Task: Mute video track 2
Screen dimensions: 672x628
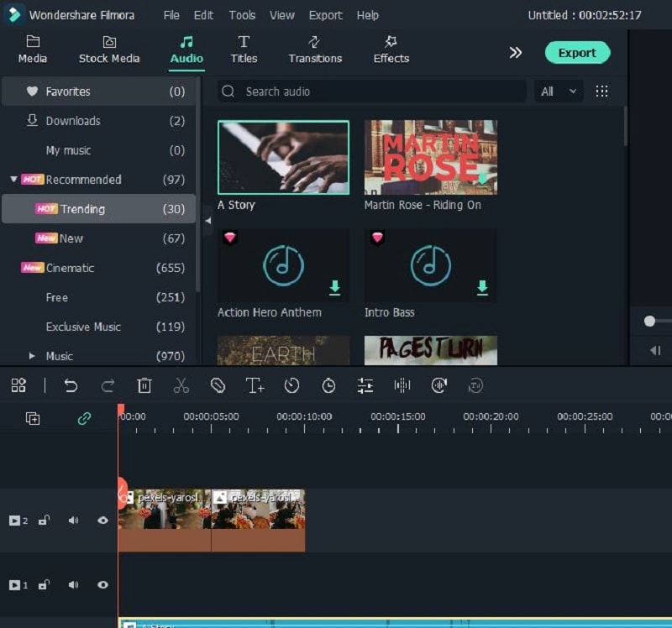Action: click(73, 520)
